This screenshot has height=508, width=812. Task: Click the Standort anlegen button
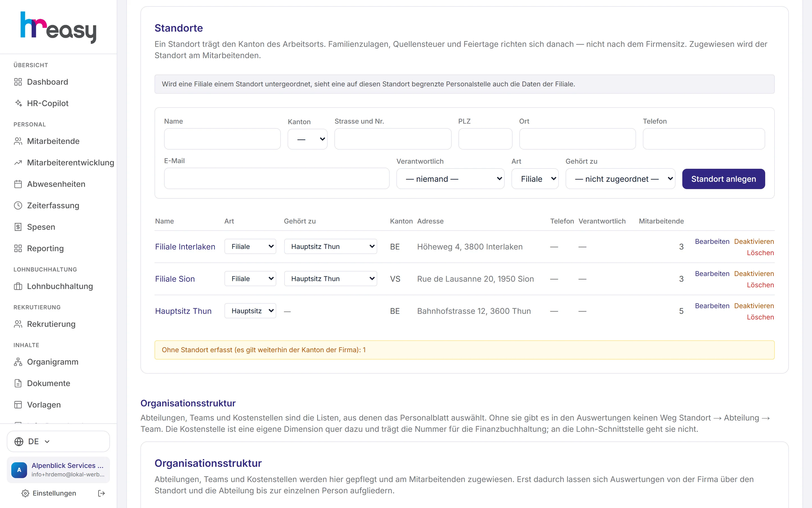click(723, 179)
